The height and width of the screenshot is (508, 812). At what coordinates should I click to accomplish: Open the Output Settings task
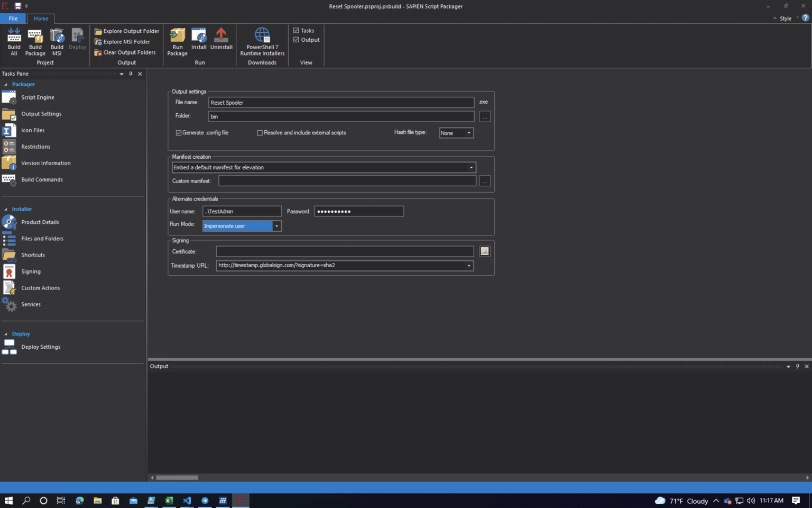[x=41, y=114]
